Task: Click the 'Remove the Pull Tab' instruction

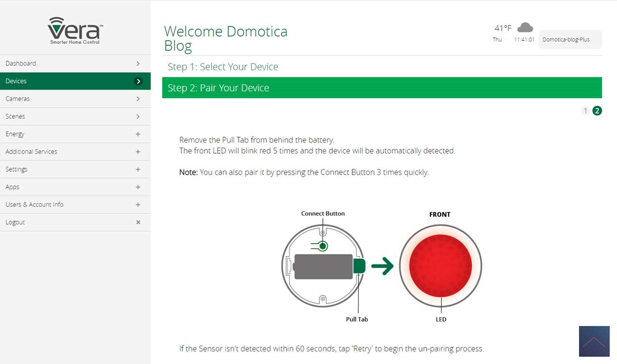Action: (x=257, y=140)
